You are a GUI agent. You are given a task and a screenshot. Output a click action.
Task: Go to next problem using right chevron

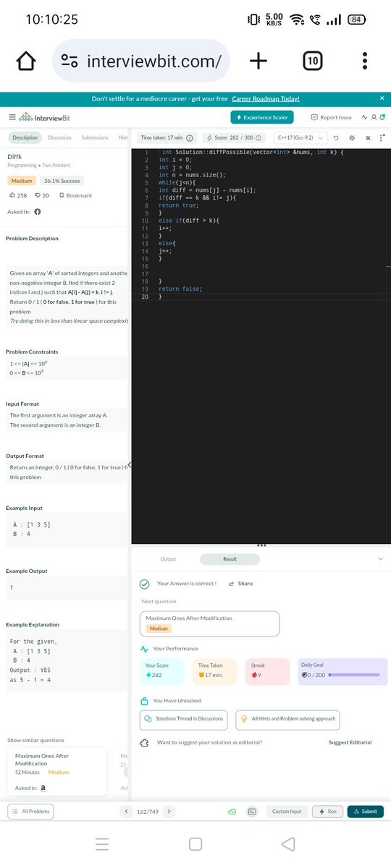point(169,812)
